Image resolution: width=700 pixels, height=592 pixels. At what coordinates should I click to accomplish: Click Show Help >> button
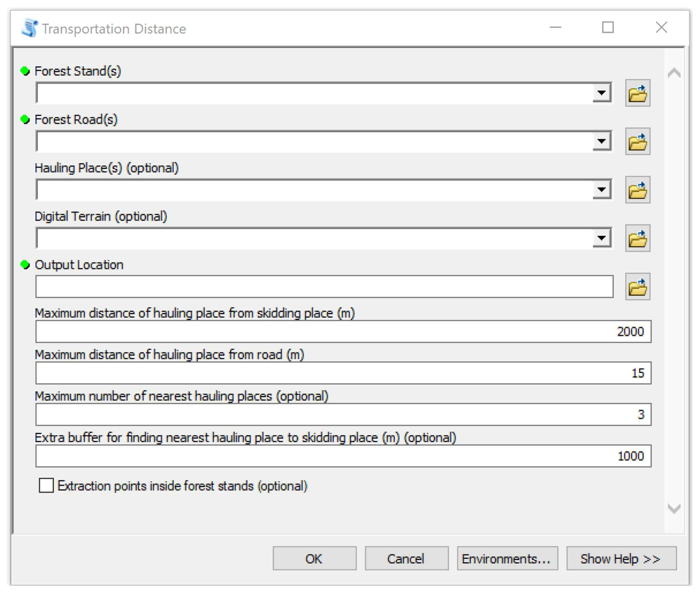coord(621,559)
